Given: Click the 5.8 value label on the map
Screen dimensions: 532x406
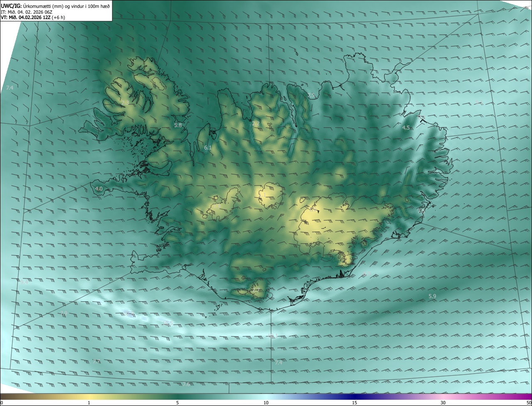Looking at the screenshot, I should pos(178,125).
